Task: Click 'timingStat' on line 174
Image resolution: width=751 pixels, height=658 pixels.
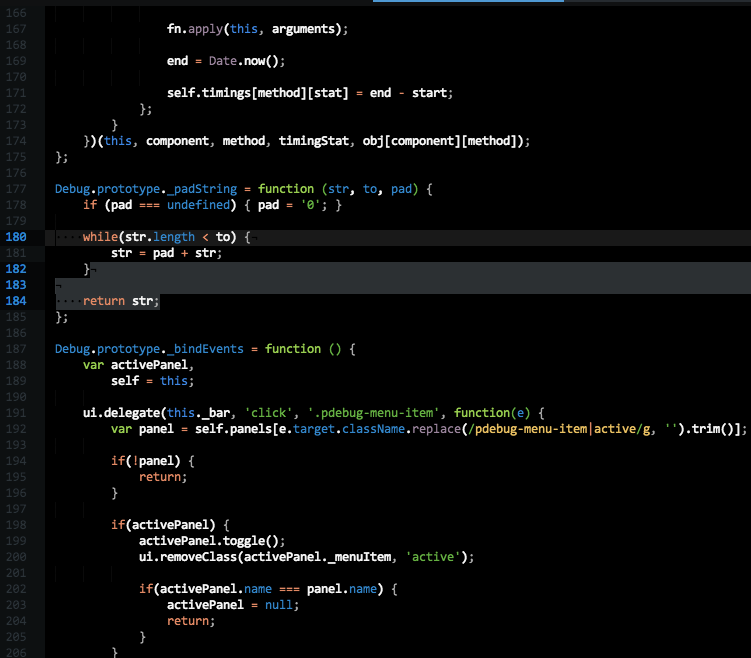Action: coord(314,141)
